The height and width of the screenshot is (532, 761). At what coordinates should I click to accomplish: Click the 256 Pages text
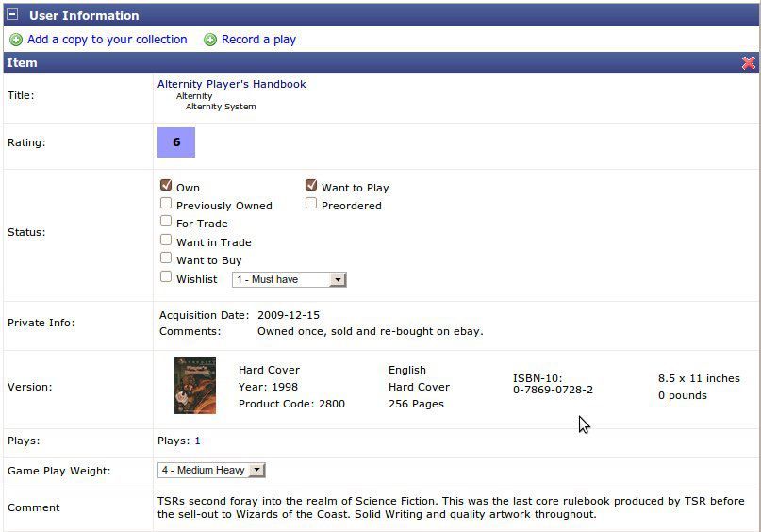[x=416, y=404]
